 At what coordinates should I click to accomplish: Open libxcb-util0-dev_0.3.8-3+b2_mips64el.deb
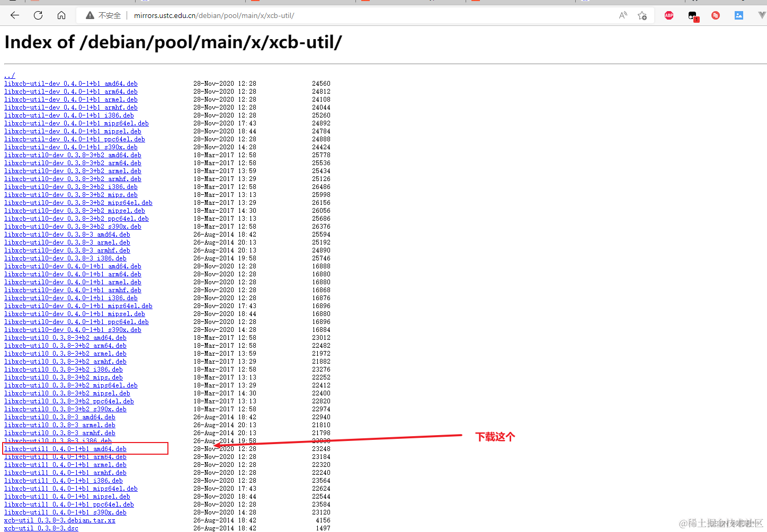(x=78, y=203)
